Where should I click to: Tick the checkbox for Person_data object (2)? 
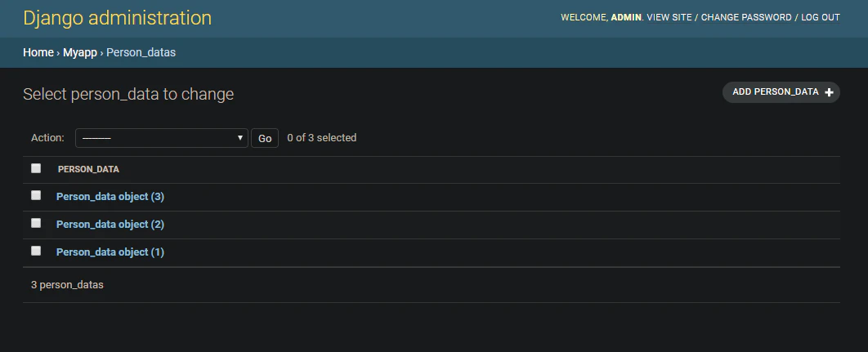(x=36, y=223)
